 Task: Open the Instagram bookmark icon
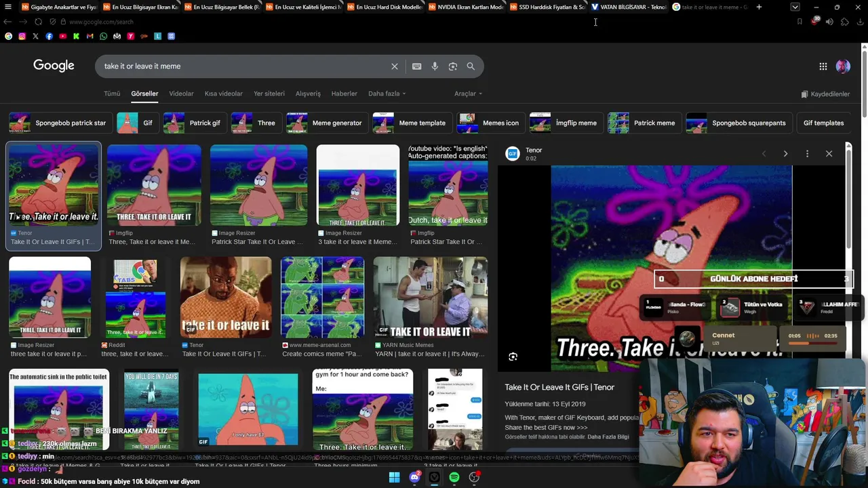click(22, 36)
